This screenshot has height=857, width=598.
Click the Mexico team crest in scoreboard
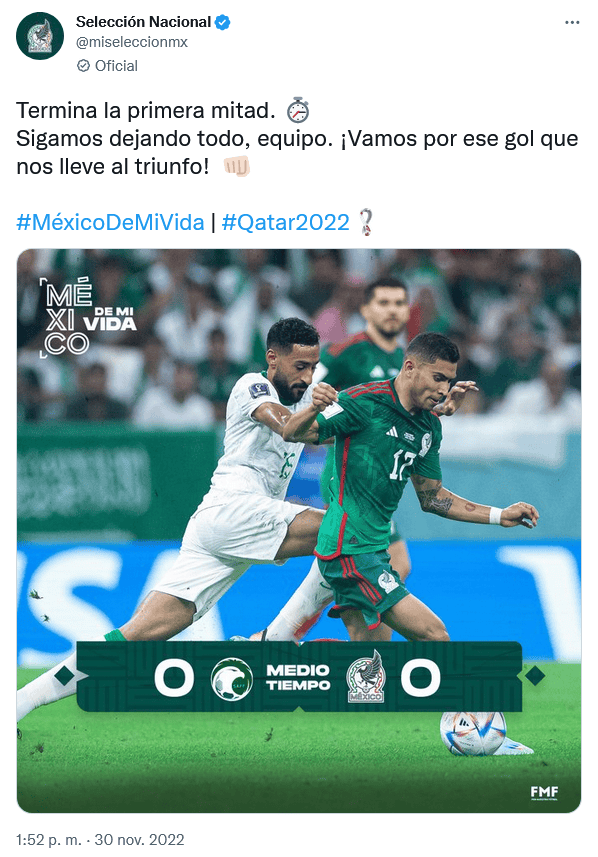366,677
